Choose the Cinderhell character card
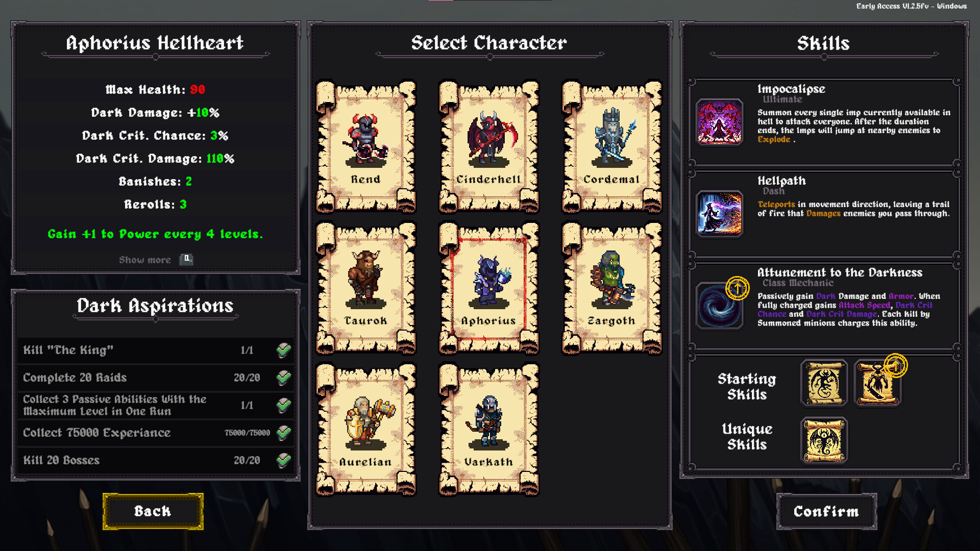980x551 pixels. (x=489, y=146)
